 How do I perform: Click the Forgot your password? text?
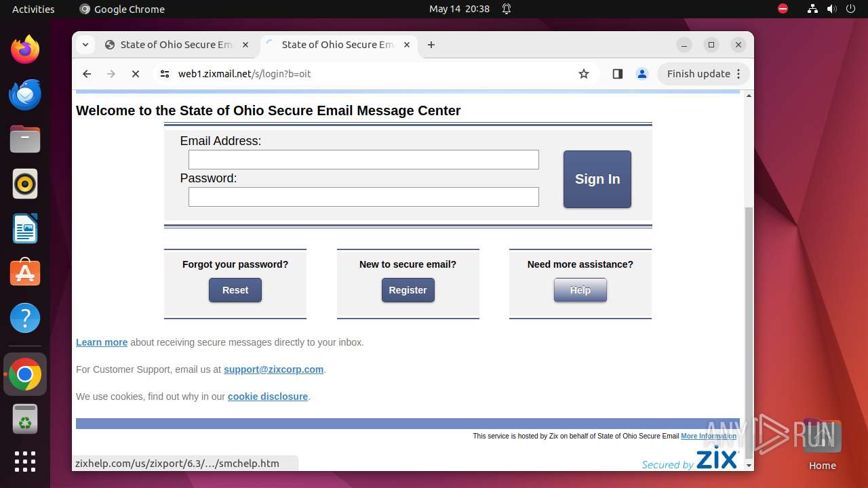pos(235,264)
